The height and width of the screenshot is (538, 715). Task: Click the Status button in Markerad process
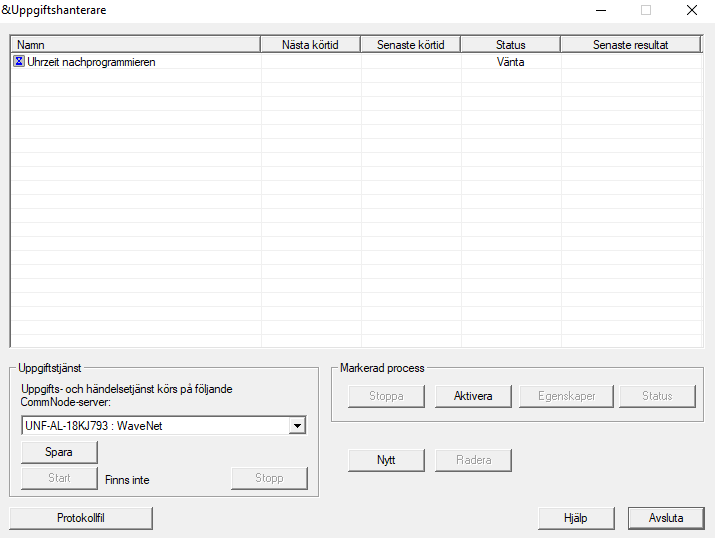(x=657, y=396)
